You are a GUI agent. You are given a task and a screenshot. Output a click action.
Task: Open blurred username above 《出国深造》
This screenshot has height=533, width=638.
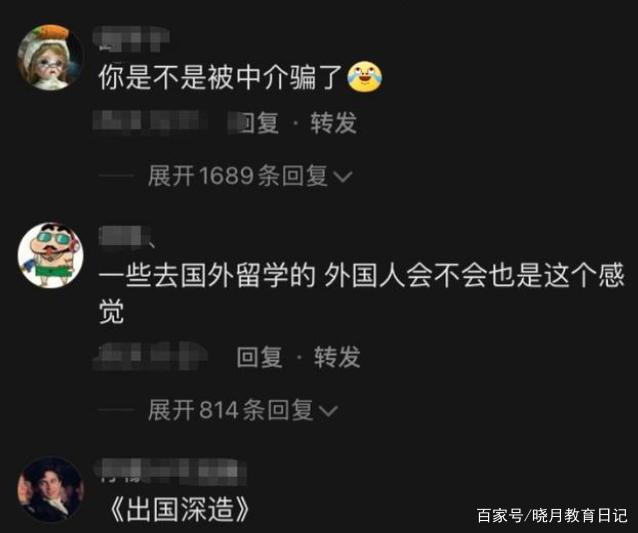click(170, 472)
